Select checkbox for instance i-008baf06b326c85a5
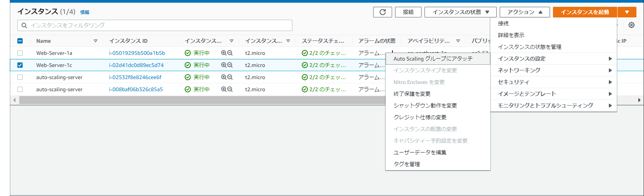 20,89
